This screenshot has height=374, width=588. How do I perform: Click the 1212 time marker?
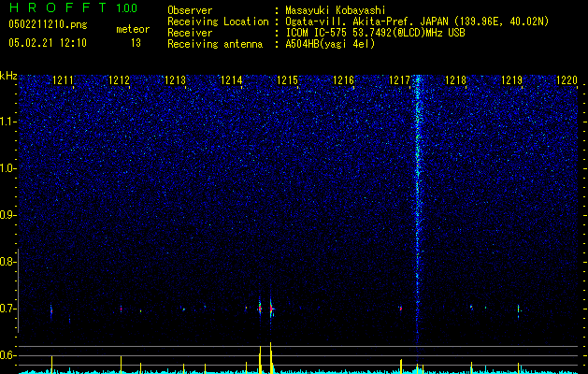pyautogui.click(x=119, y=80)
